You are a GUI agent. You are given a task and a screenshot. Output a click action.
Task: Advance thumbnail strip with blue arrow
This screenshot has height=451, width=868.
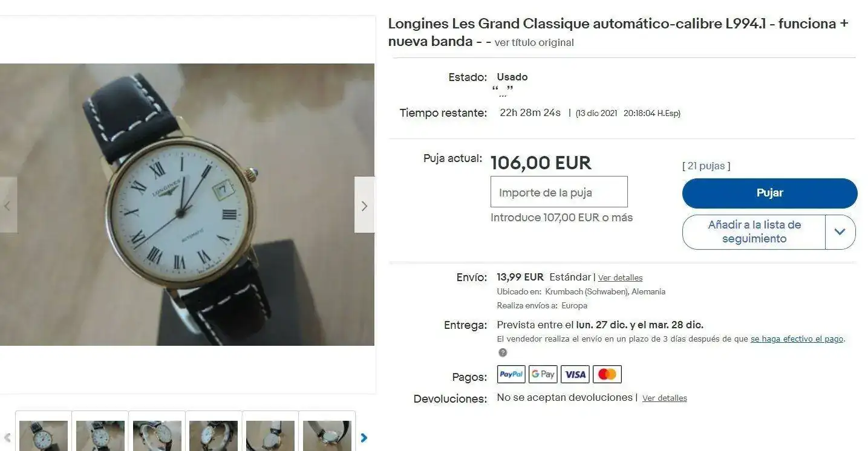point(364,438)
